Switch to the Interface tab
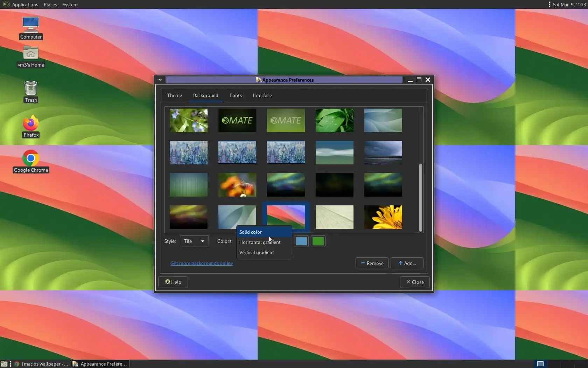This screenshot has width=588, height=368. click(x=262, y=95)
